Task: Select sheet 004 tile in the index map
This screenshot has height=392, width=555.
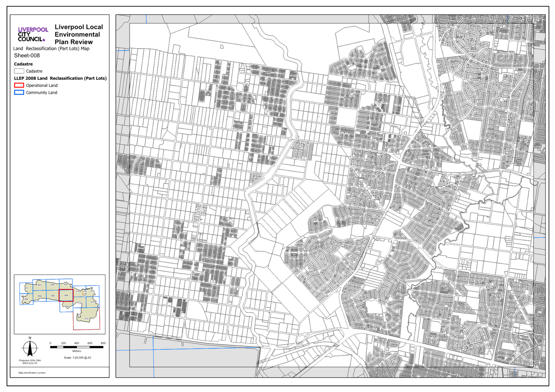Action: point(40,296)
